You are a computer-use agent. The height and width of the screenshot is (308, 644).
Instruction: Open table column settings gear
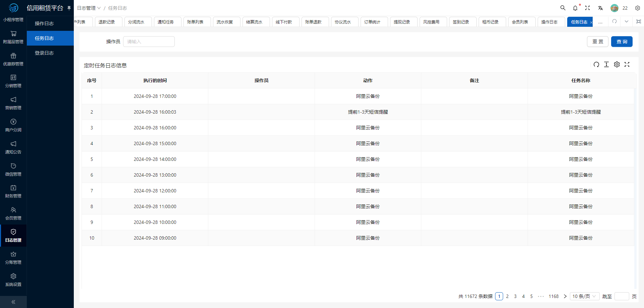(617, 65)
